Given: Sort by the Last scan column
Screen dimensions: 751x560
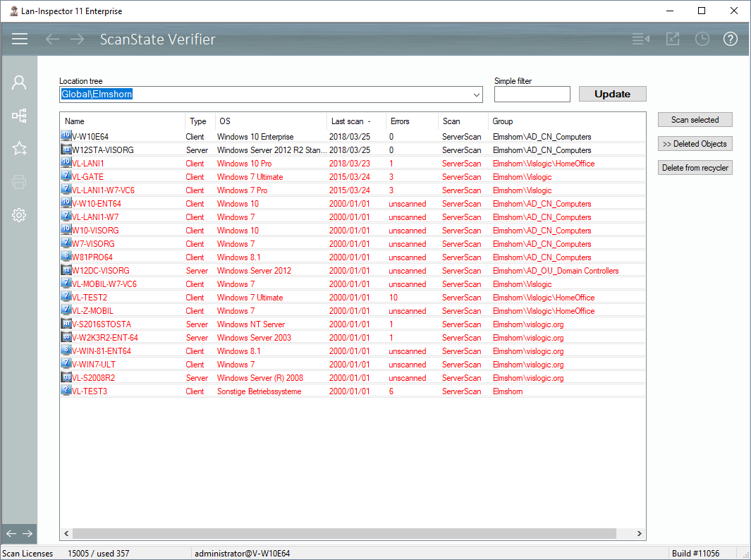Looking at the screenshot, I should coord(348,121).
